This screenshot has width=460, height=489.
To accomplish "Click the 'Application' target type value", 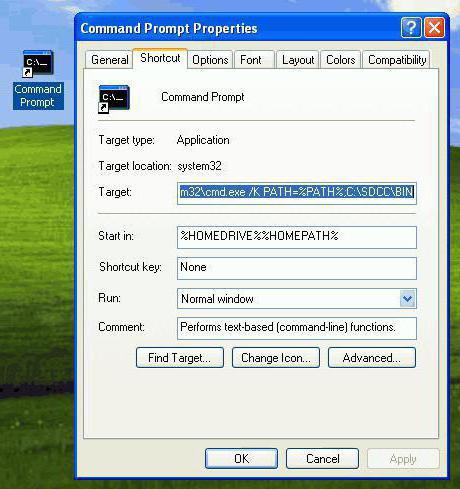I will click(x=203, y=140).
